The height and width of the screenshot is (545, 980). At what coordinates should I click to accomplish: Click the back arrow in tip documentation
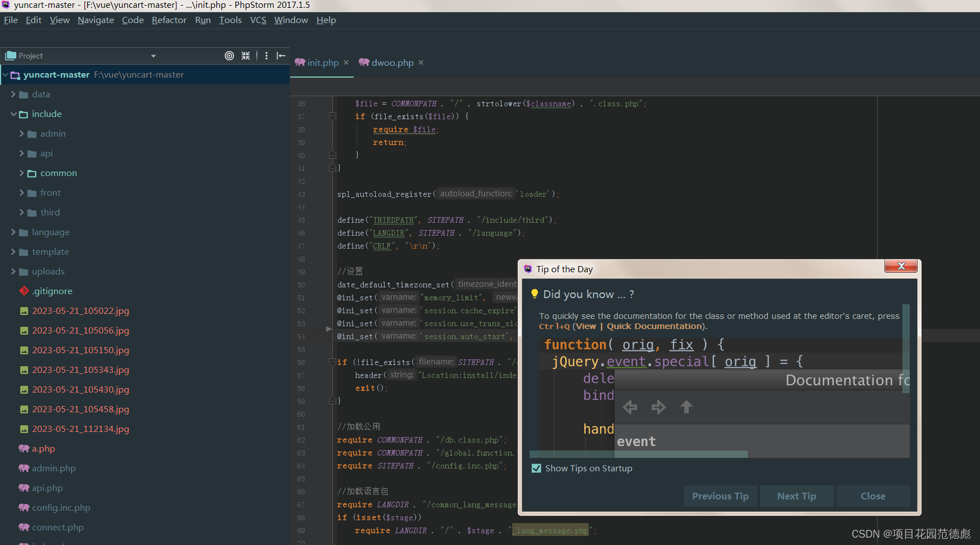click(x=630, y=407)
